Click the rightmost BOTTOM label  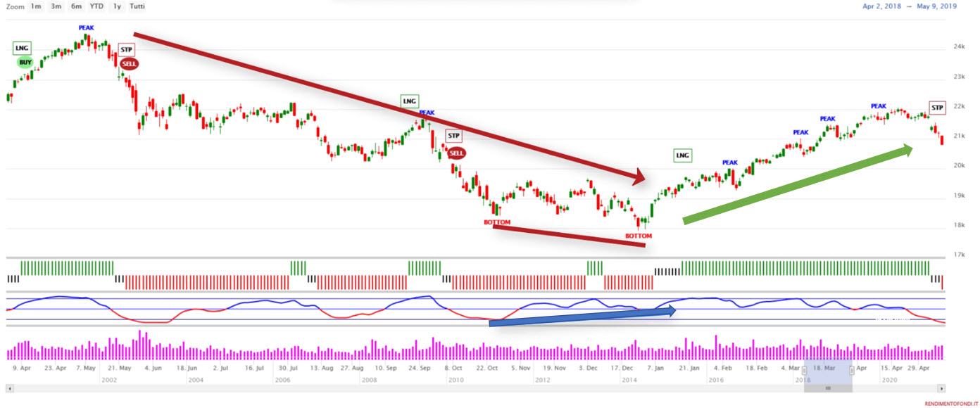(639, 236)
